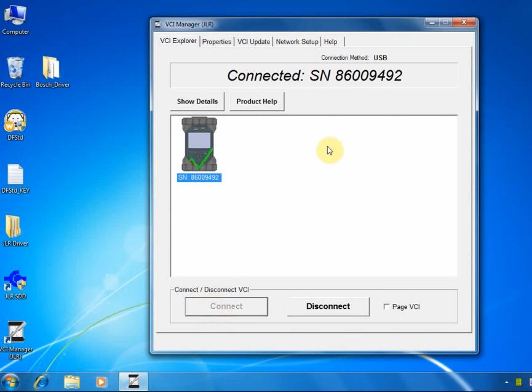Show hidden system tray icons
532x392 pixels.
[507, 383]
